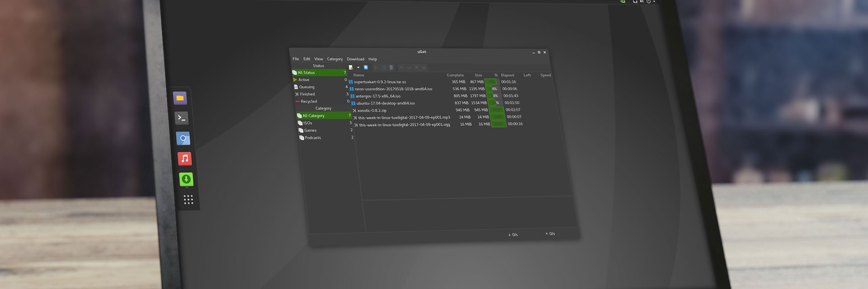Click the upload speed indicator in status bar

(x=550, y=234)
